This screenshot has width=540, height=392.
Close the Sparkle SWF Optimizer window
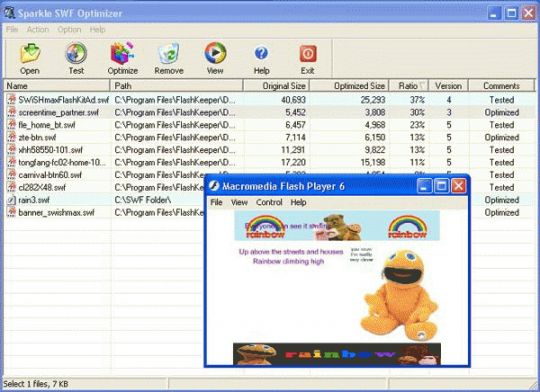tap(529, 13)
